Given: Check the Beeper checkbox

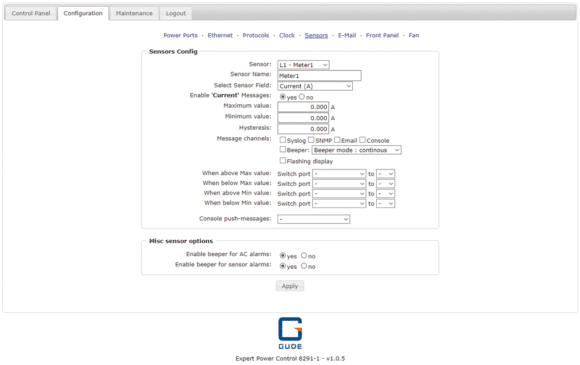Looking at the screenshot, I should click(283, 149).
